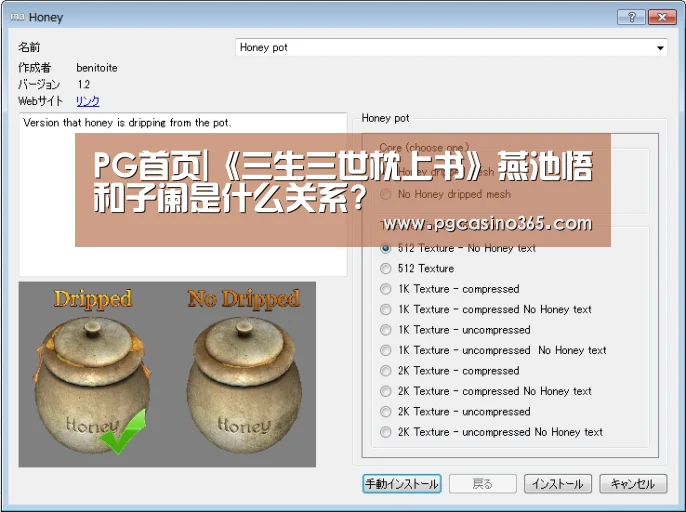Open the Honey pot name dropdown
Screen dimensions: 686x512
click(x=451, y=47)
